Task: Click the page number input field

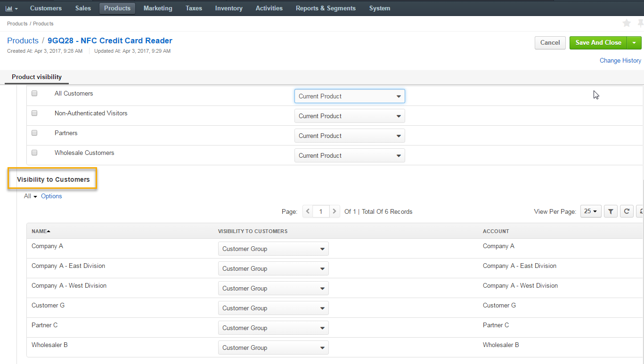Action: 321,211
